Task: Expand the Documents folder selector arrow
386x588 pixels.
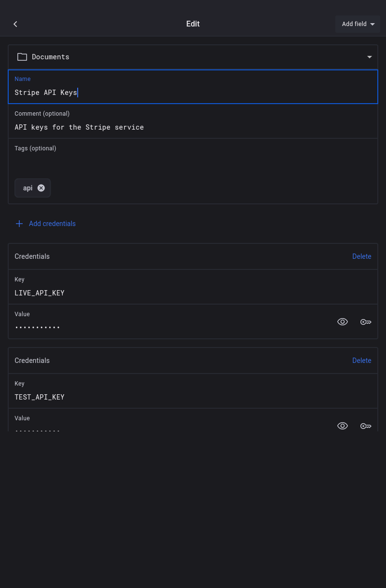Action: (370, 57)
